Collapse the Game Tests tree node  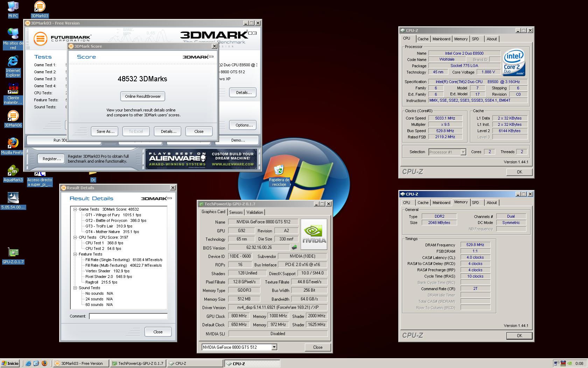tap(75, 209)
